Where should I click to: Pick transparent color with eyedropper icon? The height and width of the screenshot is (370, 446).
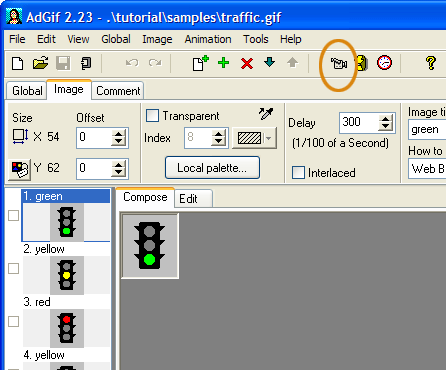tap(266, 114)
